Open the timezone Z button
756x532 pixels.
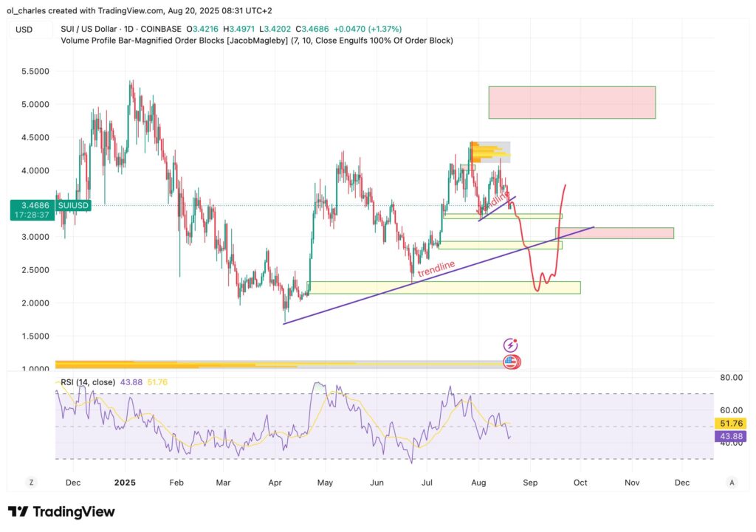coord(32,482)
